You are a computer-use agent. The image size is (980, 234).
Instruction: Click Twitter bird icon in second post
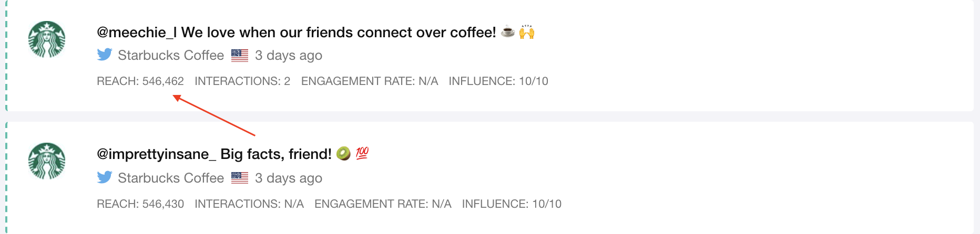point(105,177)
